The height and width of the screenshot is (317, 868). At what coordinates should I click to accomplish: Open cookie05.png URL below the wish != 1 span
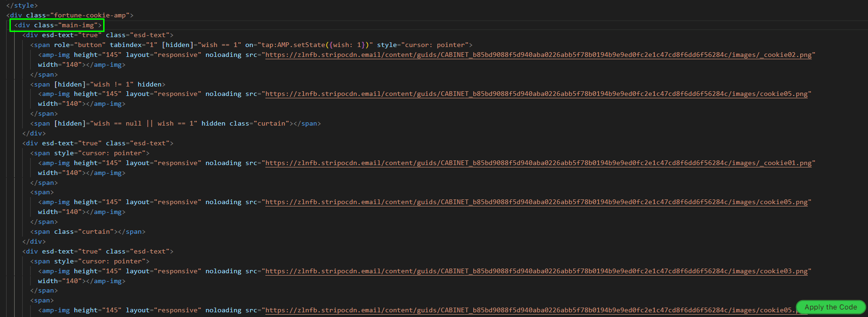tap(536, 94)
